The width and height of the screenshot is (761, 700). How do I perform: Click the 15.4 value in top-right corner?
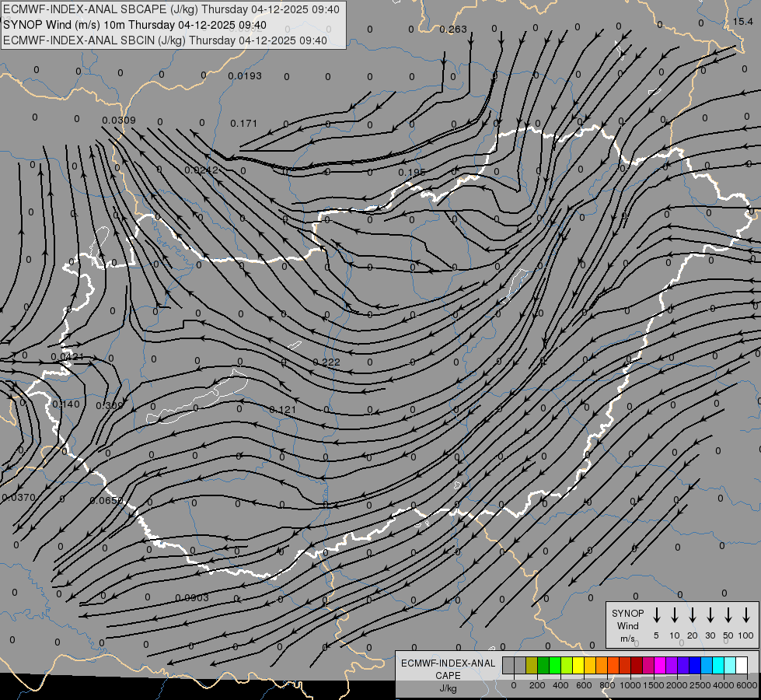click(x=742, y=21)
